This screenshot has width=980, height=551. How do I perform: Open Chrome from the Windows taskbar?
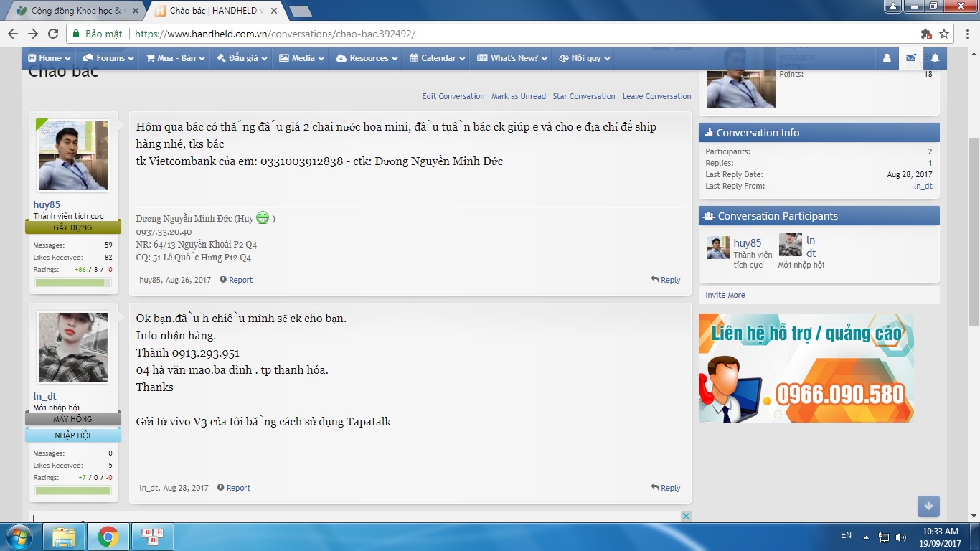point(108,536)
